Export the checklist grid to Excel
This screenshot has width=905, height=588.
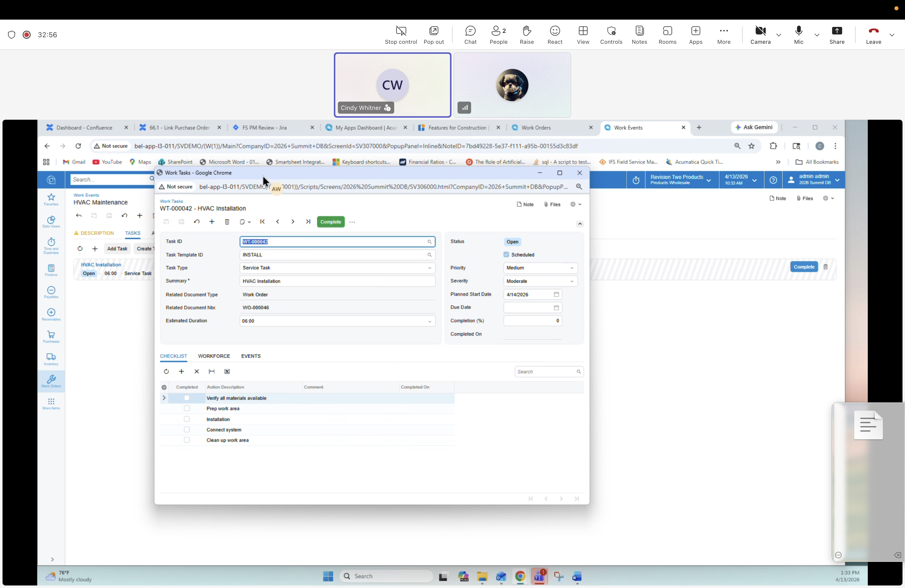(x=227, y=372)
